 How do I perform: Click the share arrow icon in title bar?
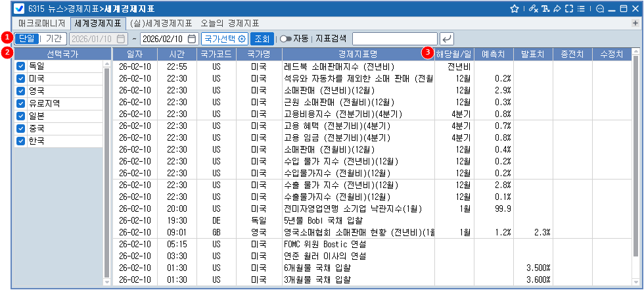pos(556,9)
